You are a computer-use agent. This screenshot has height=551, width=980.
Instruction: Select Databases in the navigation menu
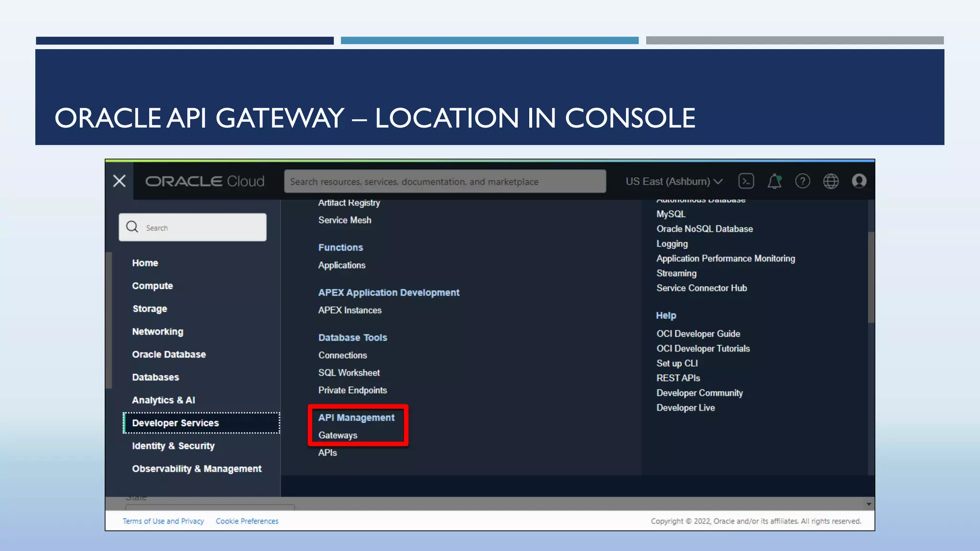tap(156, 377)
